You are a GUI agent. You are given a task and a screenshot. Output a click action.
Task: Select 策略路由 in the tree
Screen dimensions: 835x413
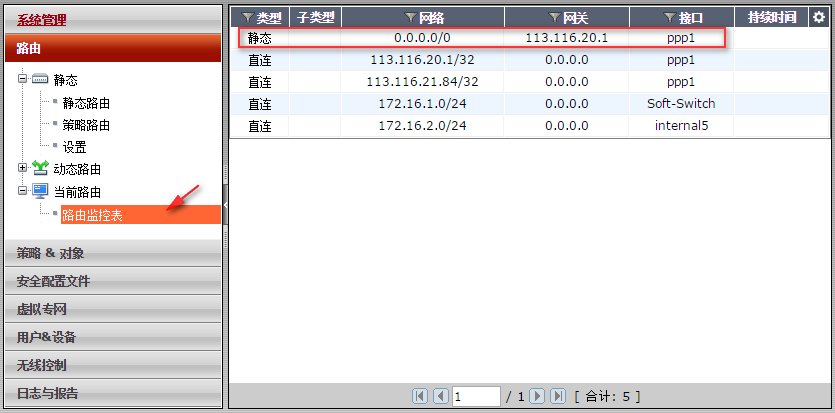coord(86,125)
